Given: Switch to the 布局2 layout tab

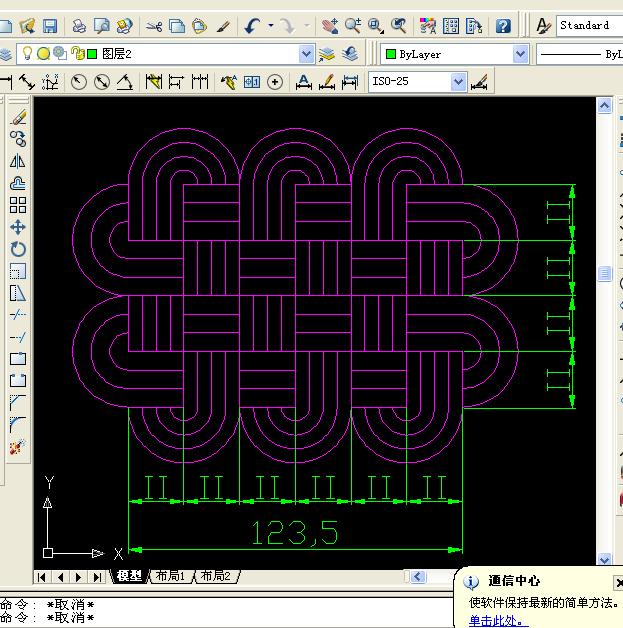Looking at the screenshot, I should pos(215,576).
